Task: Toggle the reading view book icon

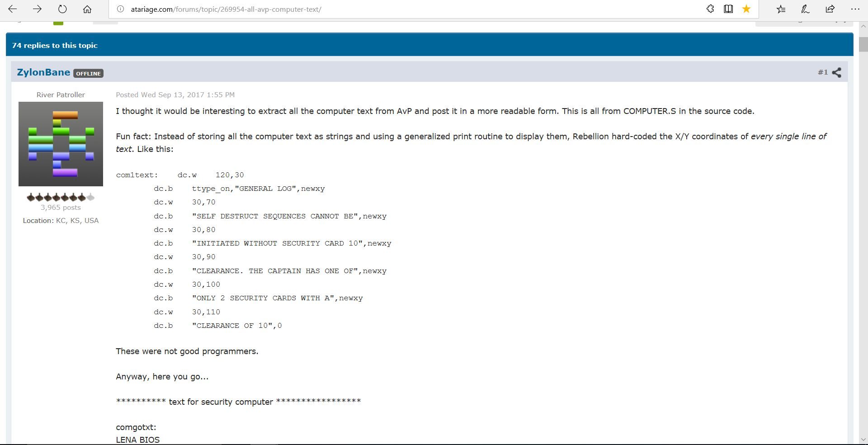Action: pyautogui.click(x=728, y=9)
